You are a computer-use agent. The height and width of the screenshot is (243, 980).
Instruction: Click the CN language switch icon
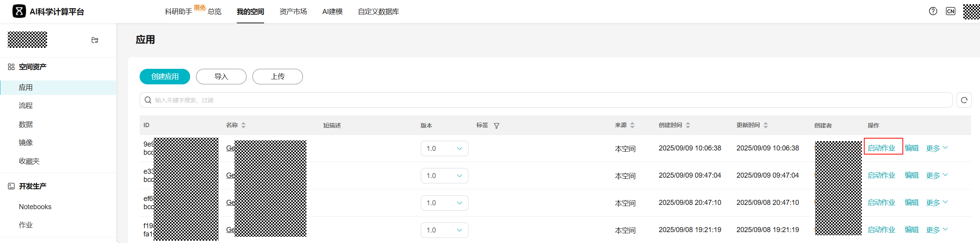[950, 11]
